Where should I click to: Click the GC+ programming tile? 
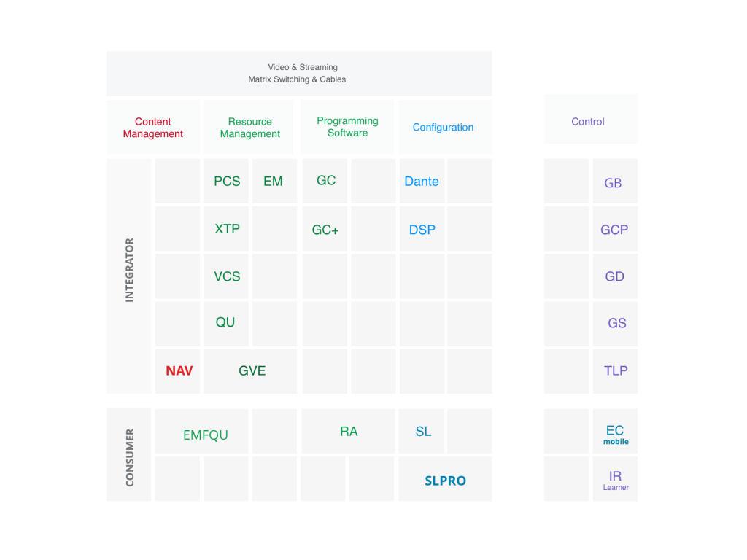pyautogui.click(x=325, y=230)
